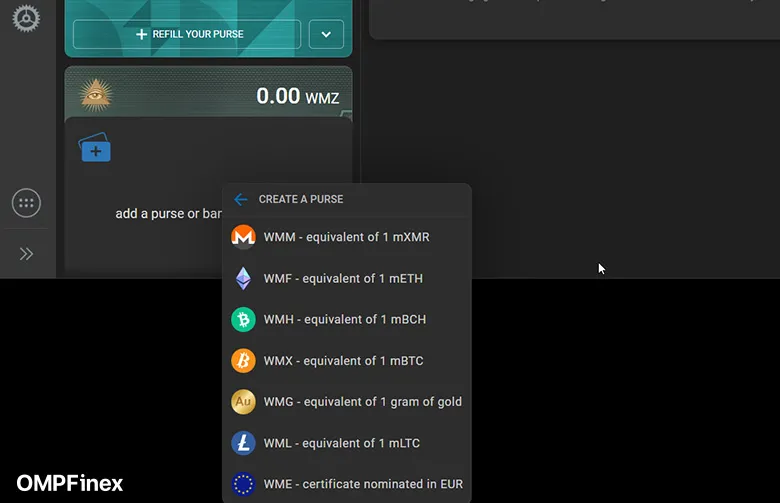The height and width of the screenshot is (503, 780).
Task: Expand sidebar with double chevron
Action: [26, 254]
